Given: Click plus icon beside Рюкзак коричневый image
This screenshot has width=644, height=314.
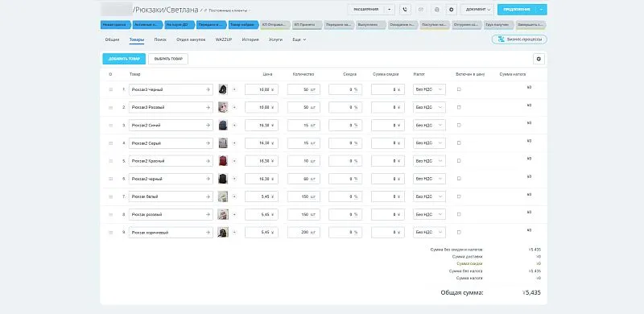Looking at the screenshot, I should point(234,232).
